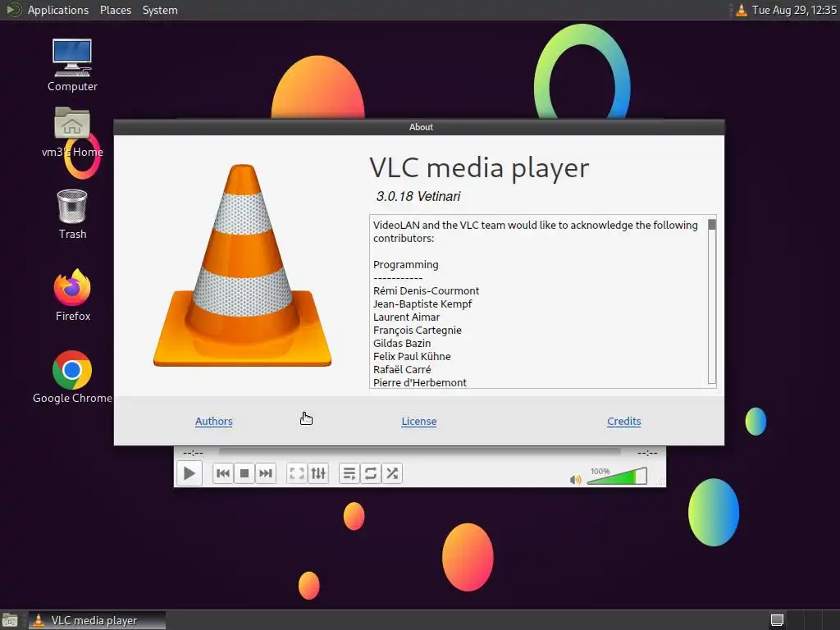Click the previous track button
Viewport: 840px width, 630px height.
[x=223, y=473]
